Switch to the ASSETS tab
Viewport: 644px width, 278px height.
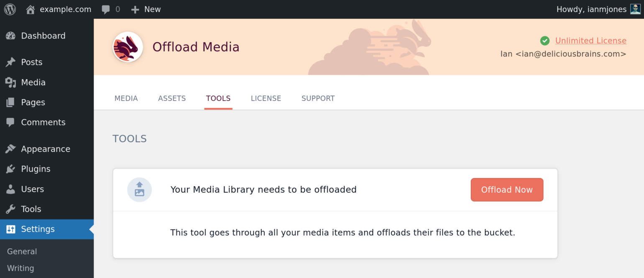pyautogui.click(x=172, y=99)
